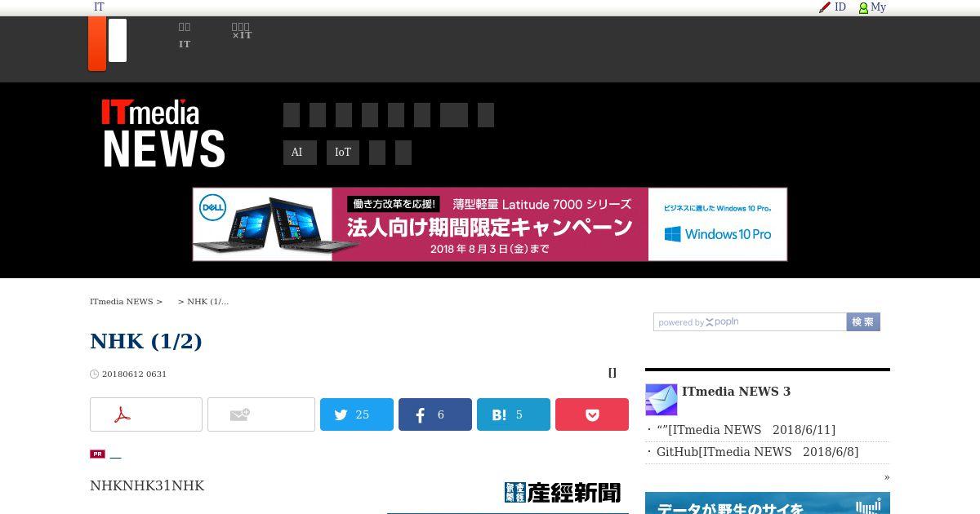Click the blue sidebar banner at the bottom
The image size is (980, 514).
click(x=768, y=503)
